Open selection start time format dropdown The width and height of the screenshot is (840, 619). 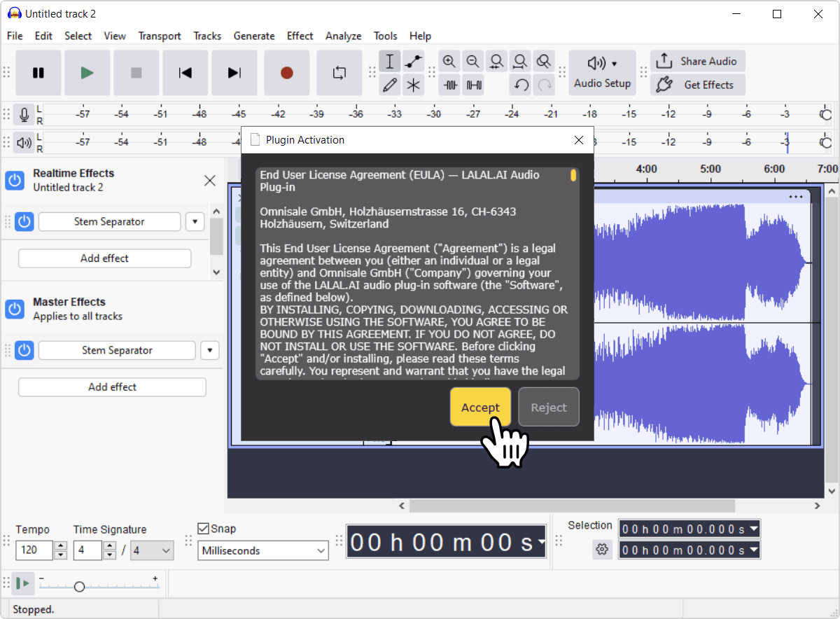tap(753, 529)
